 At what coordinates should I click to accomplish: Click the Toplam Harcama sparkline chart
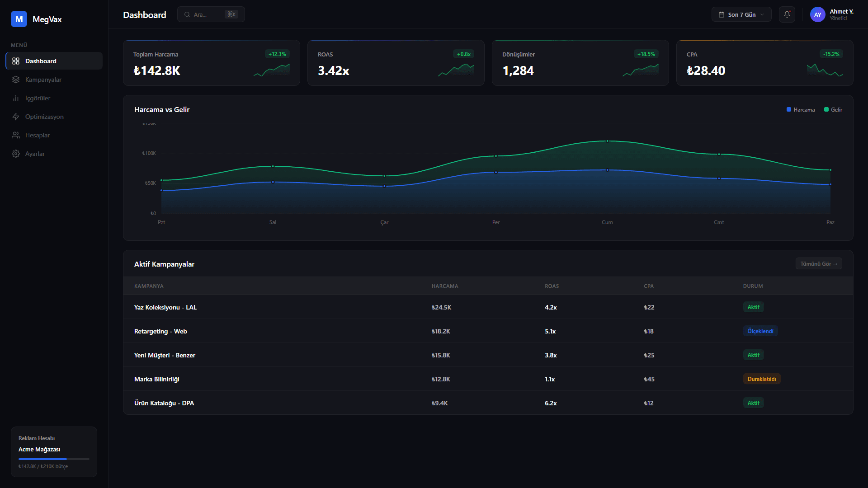[272, 70]
